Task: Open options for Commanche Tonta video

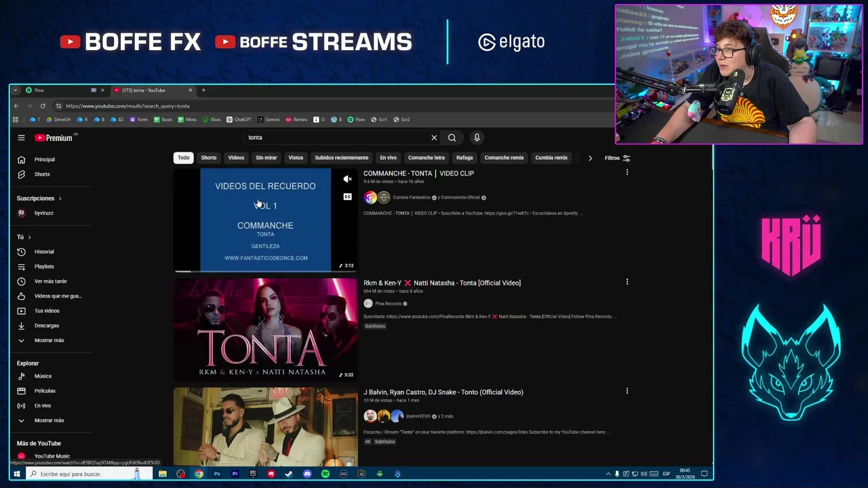Action: pyautogui.click(x=627, y=173)
